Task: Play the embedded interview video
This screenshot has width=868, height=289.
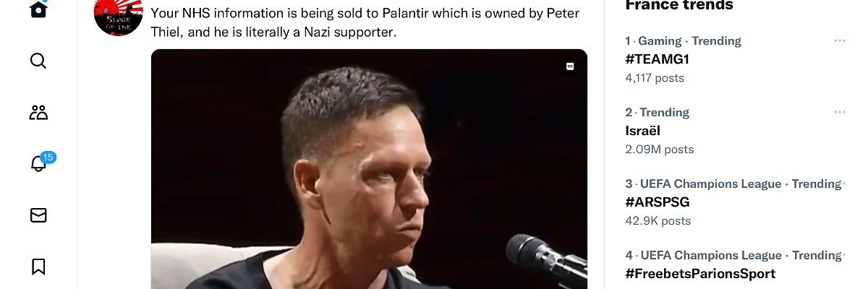Action: 369,169
